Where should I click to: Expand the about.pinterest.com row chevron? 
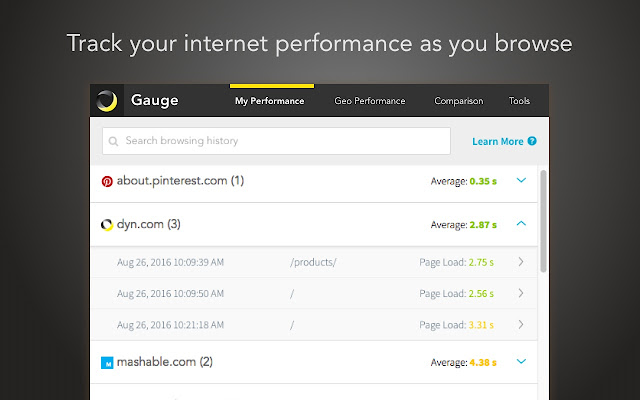point(521,180)
